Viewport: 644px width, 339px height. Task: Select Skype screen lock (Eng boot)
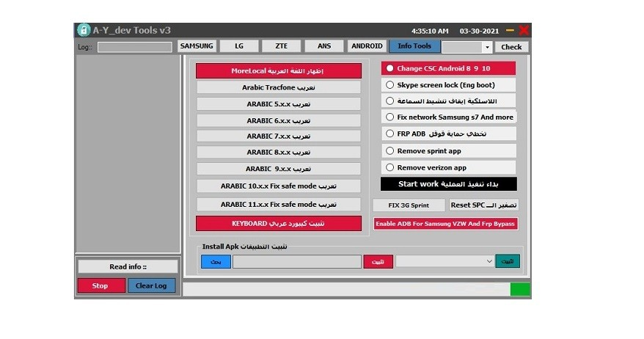[x=389, y=84]
